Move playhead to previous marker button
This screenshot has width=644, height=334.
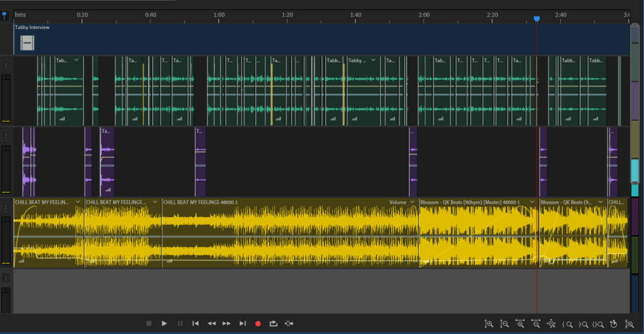coord(196,323)
